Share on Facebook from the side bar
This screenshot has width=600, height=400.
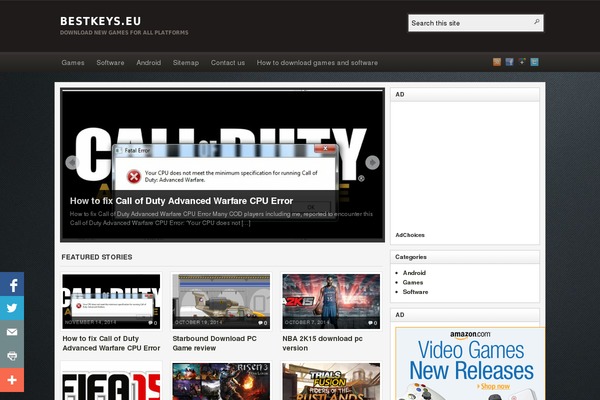point(12,284)
